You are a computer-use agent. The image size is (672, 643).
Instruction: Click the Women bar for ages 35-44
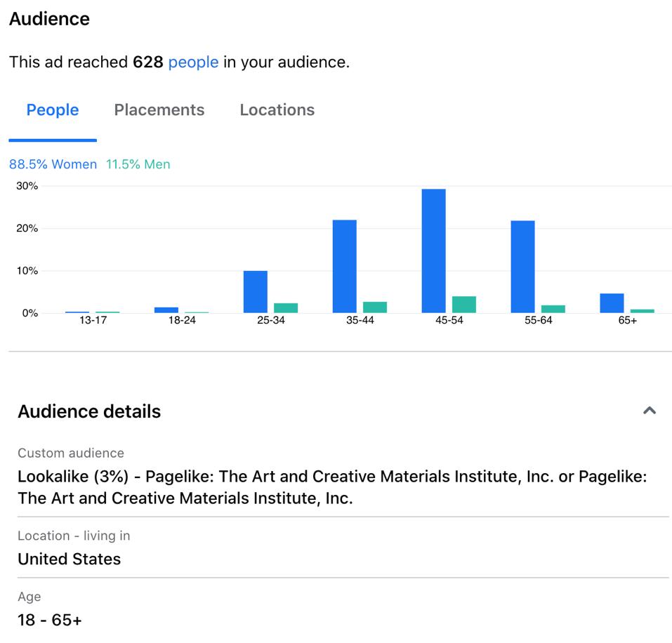click(344, 267)
